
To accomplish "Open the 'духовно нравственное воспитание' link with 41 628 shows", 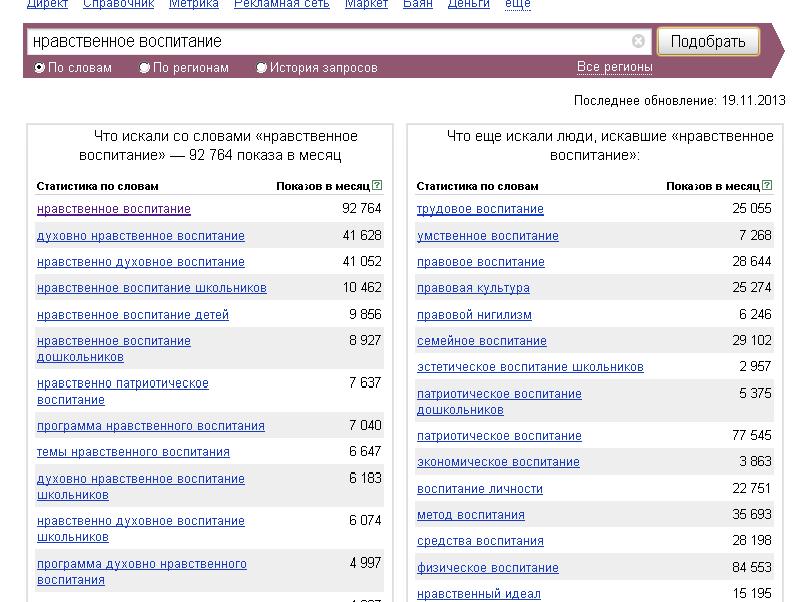I will point(141,235).
